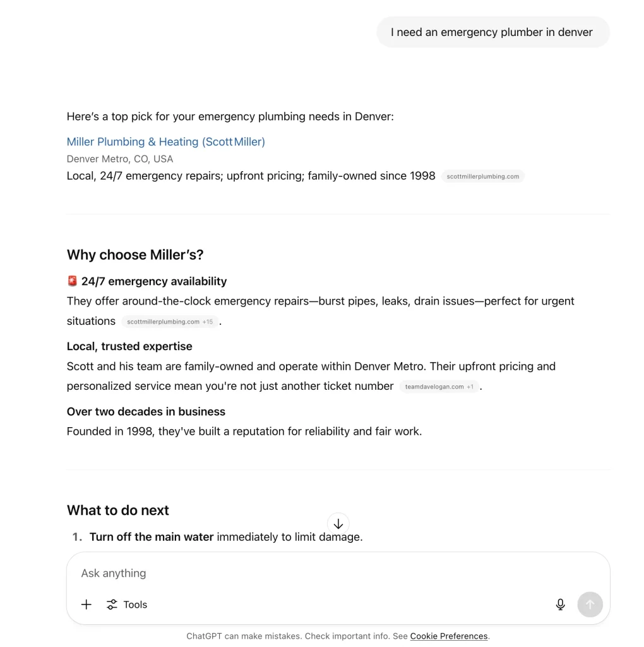This screenshot has width=644, height=647.
Task: Click the red siren emoji
Action: [x=73, y=281]
